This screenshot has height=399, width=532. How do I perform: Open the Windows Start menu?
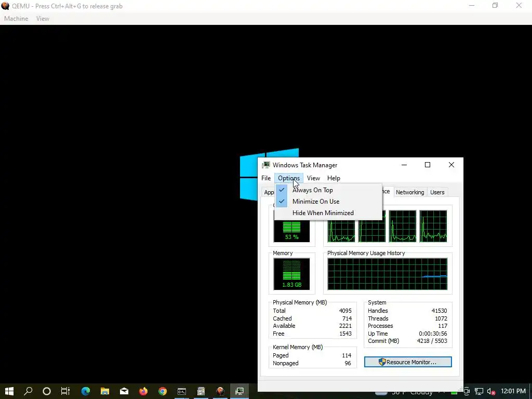[x=9, y=391]
